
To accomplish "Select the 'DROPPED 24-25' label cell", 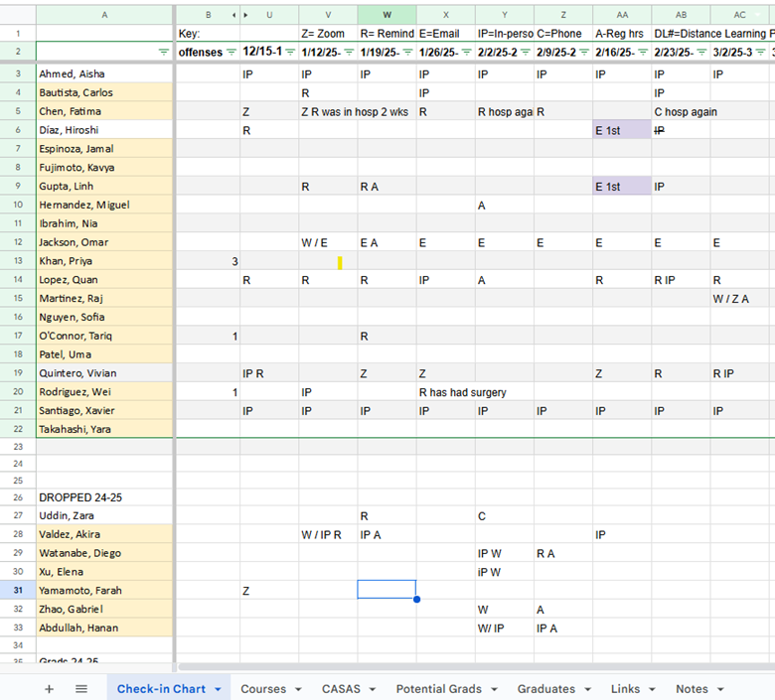I will tap(104, 497).
